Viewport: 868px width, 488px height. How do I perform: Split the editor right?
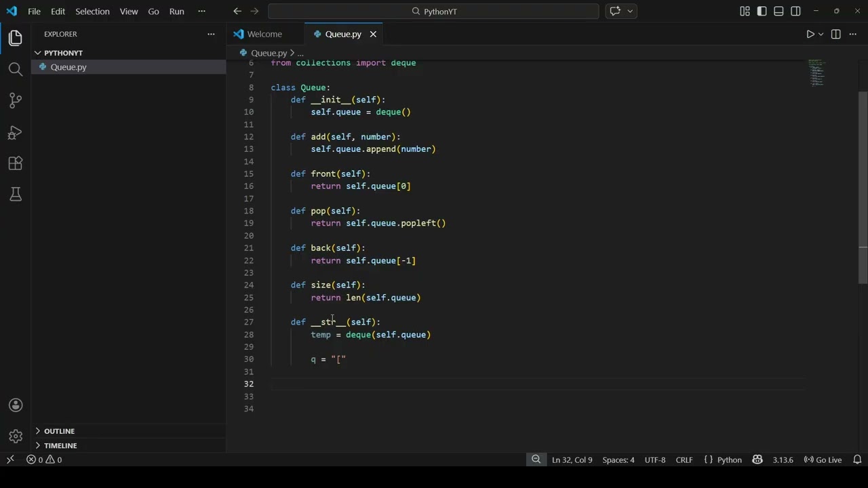(x=835, y=34)
